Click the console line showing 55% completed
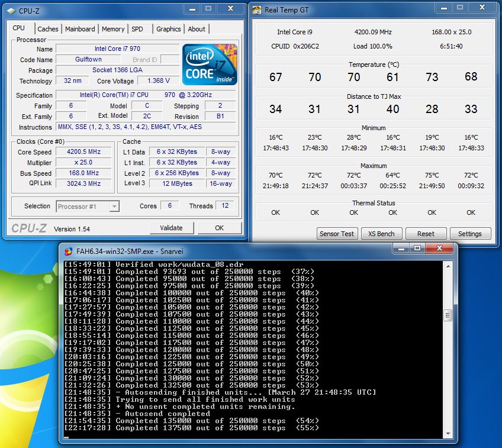The width and height of the screenshot is (502, 448). coord(191,428)
